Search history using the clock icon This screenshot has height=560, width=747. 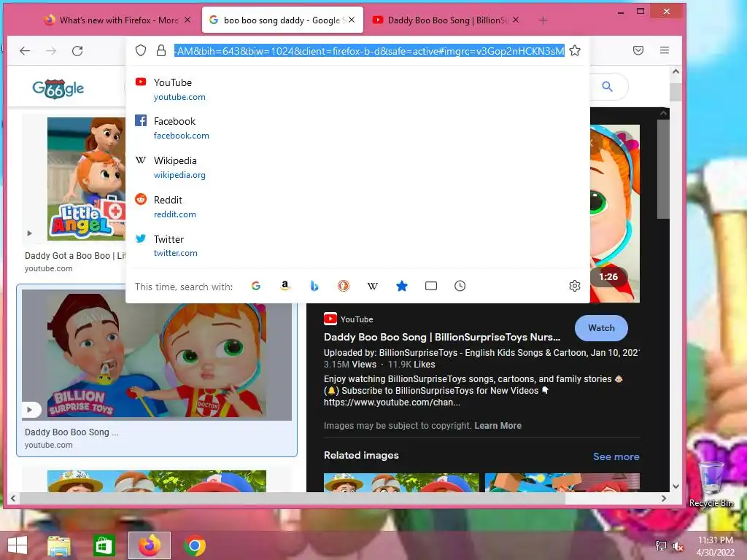(460, 286)
